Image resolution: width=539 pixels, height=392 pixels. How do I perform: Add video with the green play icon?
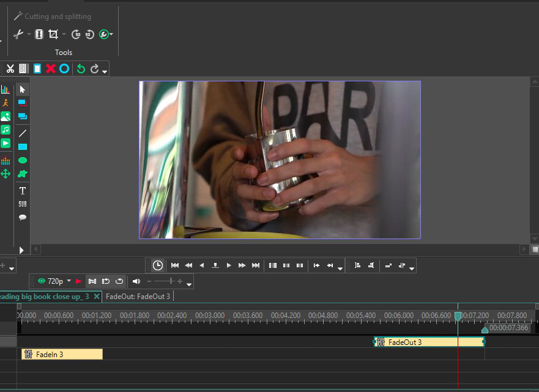(6, 143)
